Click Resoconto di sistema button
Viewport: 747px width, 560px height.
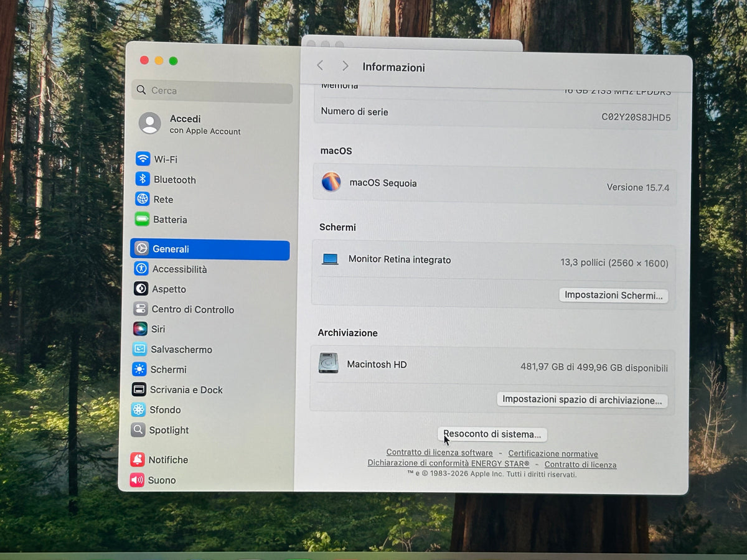coord(492,434)
